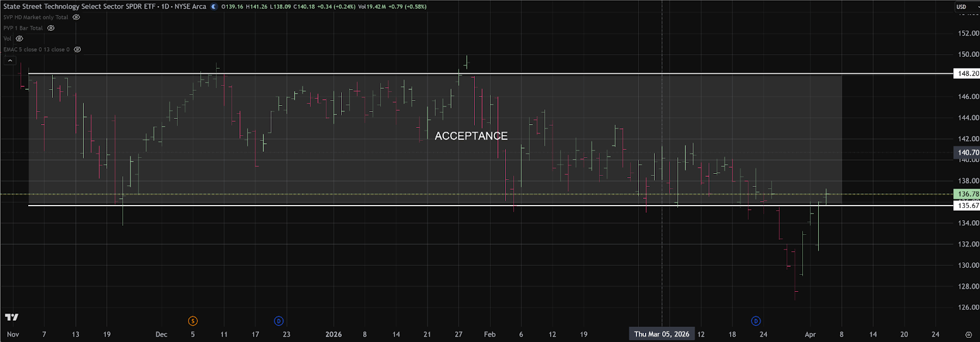Toggle visibility of PVP 1 Bar Total
The width and height of the screenshot is (980, 342).
point(51,28)
